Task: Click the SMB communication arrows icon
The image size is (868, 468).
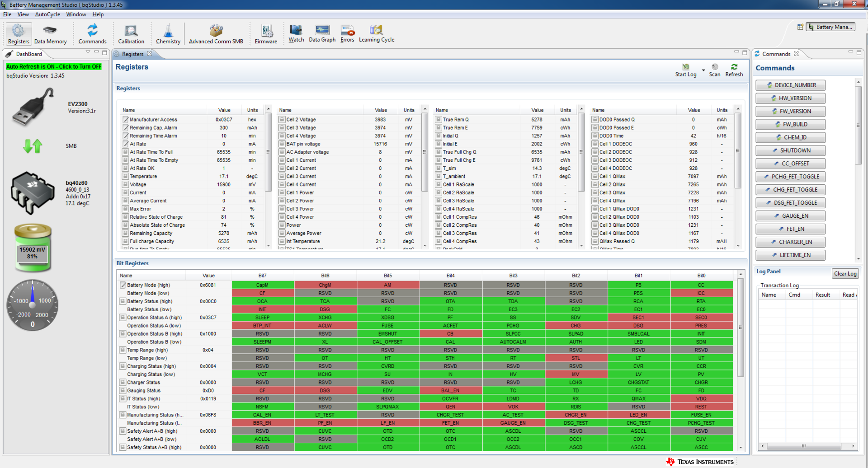Action: (x=33, y=146)
